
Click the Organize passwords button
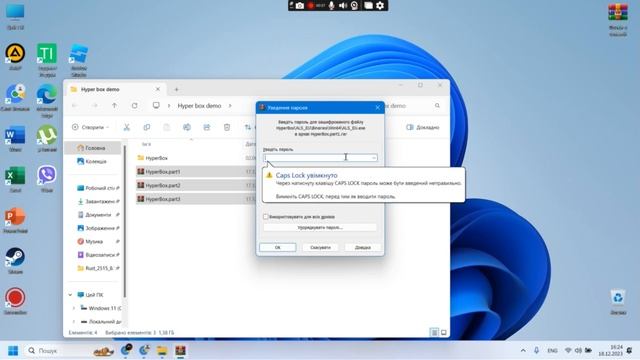point(320,227)
